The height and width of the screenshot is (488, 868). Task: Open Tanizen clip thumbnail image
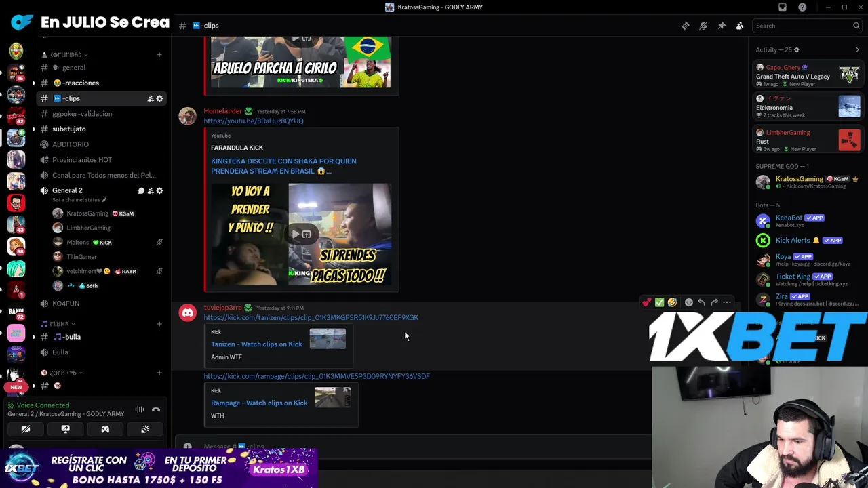328,338
